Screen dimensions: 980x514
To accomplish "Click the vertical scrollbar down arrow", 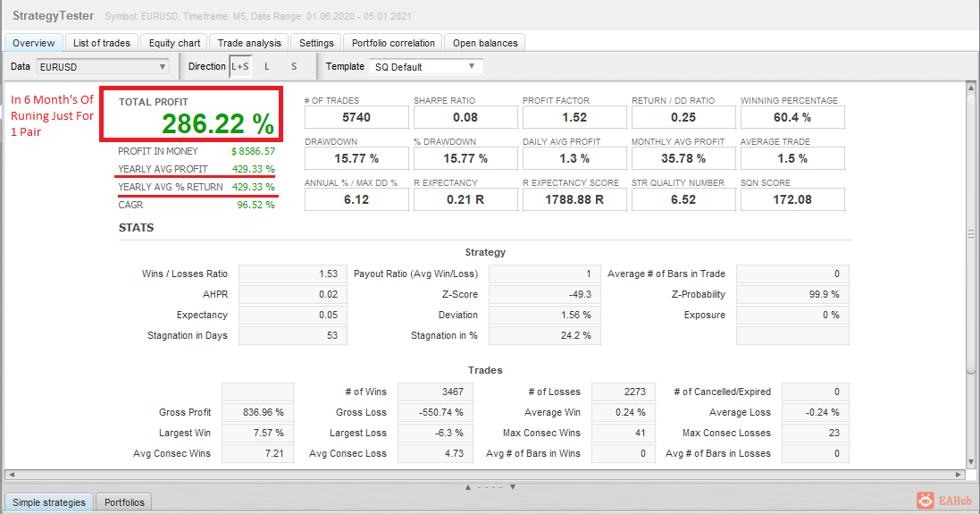I will tap(971, 462).
